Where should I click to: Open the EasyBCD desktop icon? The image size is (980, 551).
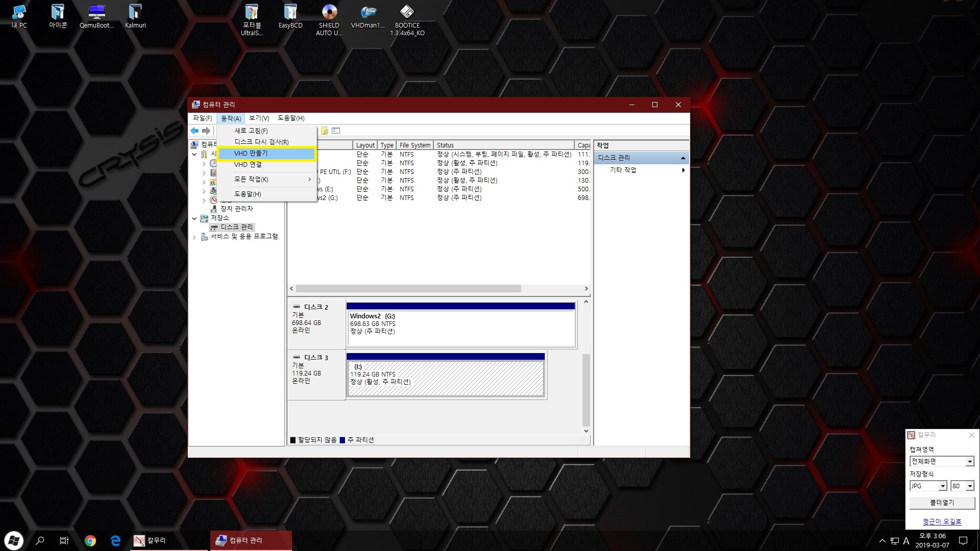click(290, 16)
